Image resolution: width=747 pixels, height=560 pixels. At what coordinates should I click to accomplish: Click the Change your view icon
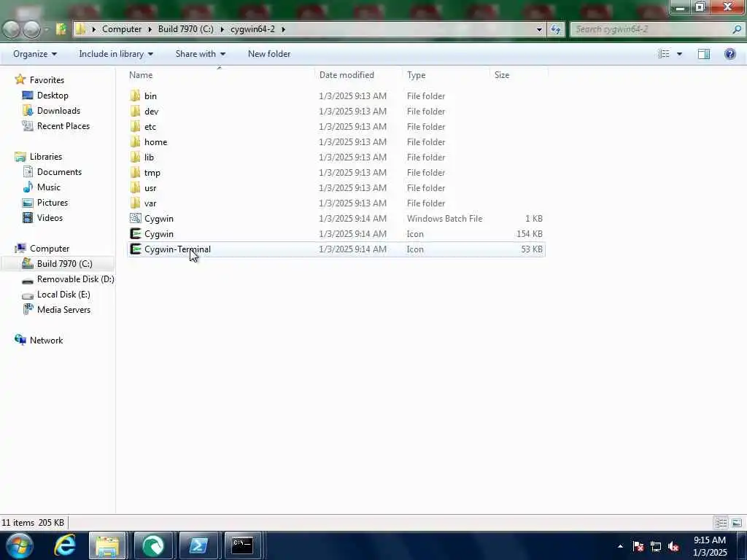664,54
